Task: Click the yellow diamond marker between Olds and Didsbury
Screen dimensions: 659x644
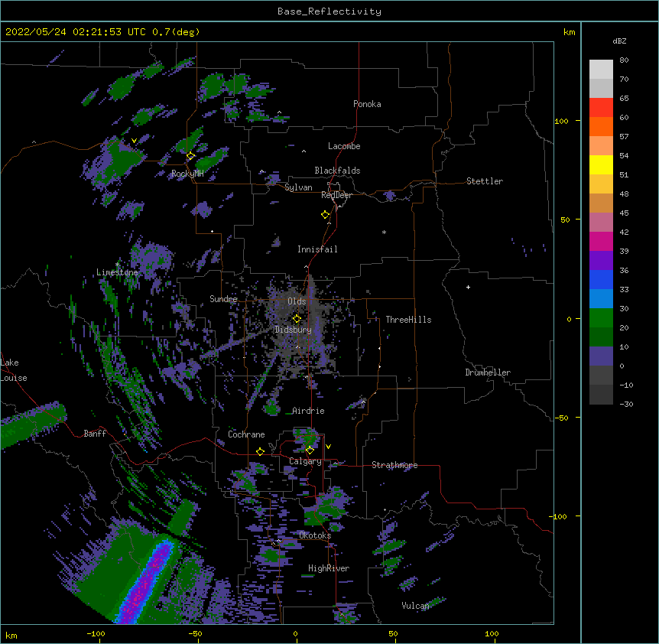Action: pyautogui.click(x=297, y=318)
